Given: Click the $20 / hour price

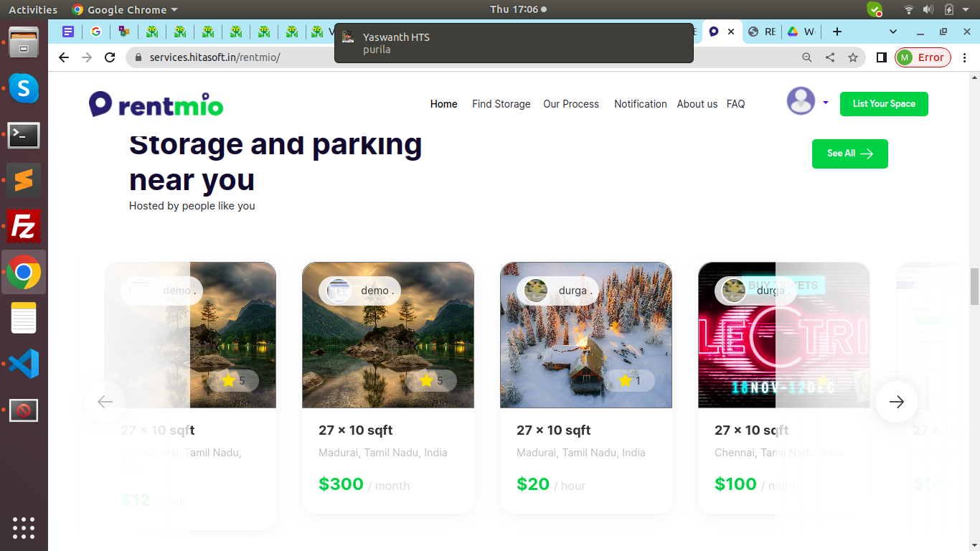Looking at the screenshot, I should 551,484.
